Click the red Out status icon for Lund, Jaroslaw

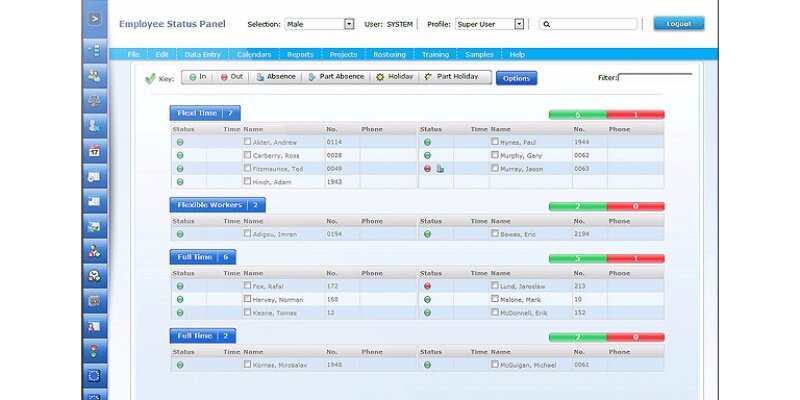click(427, 285)
